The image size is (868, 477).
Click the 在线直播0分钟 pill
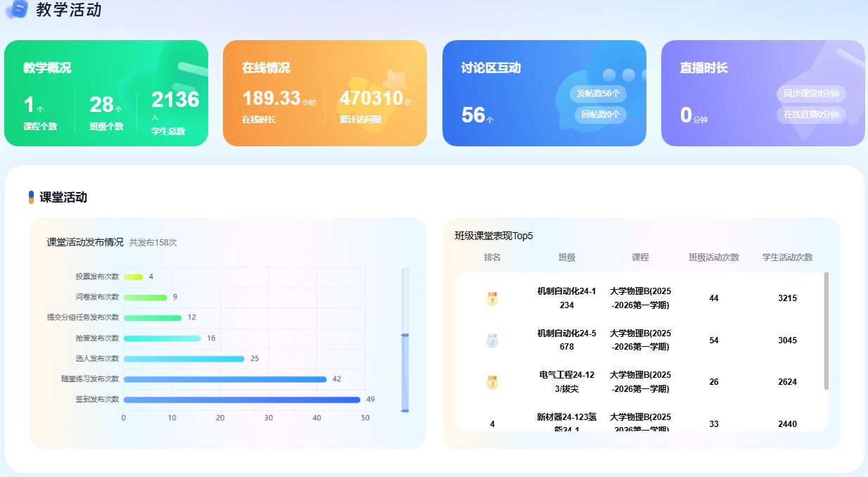[811, 115]
